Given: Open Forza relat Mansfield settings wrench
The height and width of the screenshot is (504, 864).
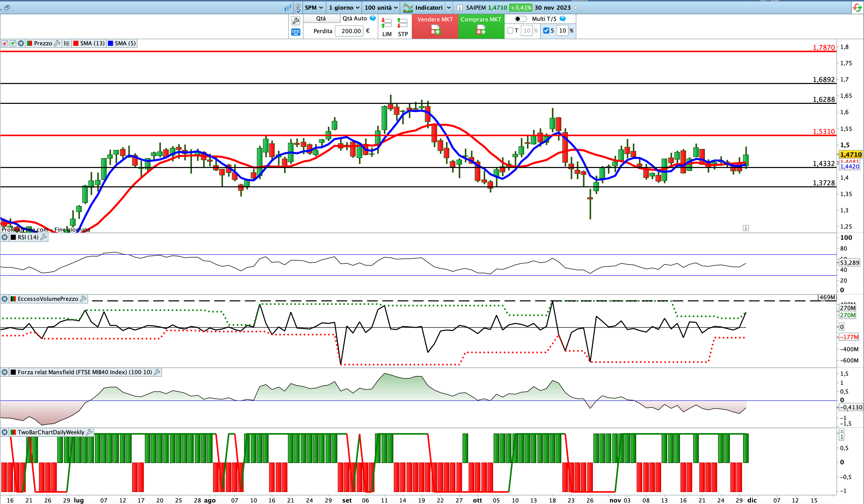Looking at the screenshot, I should pyautogui.click(x=157, y=372).
